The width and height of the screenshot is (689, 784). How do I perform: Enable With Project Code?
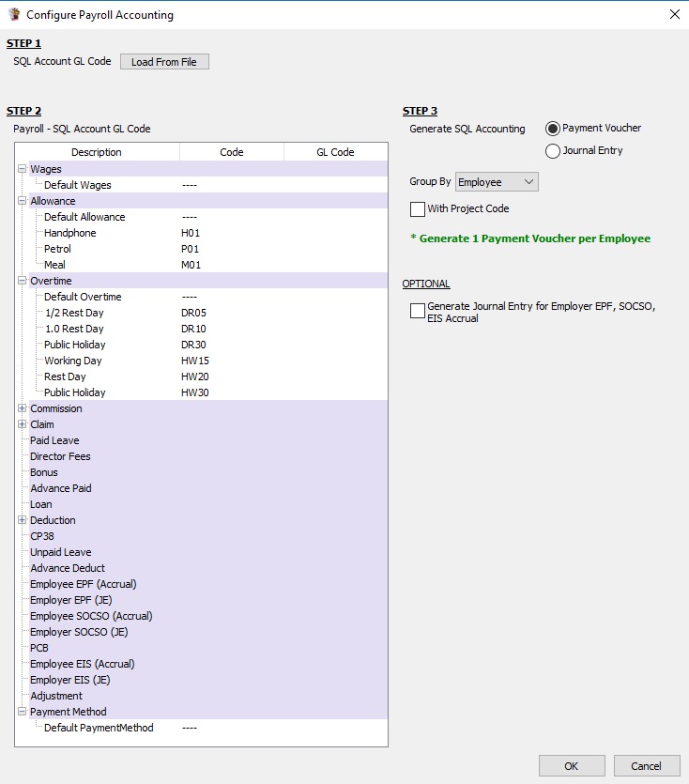click(417, 208)
